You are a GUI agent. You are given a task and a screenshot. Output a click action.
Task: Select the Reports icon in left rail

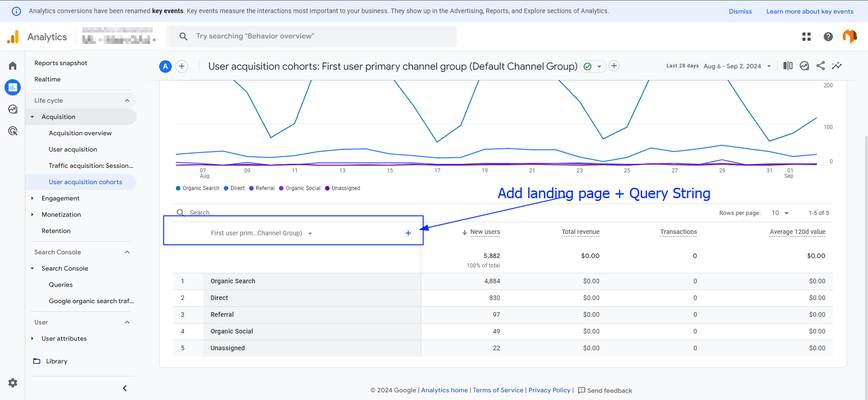pyautogui.click(x=13, y=87)
